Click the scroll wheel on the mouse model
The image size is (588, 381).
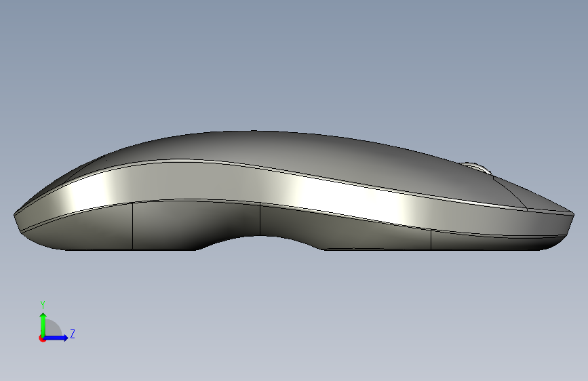(x=476, y=167)
